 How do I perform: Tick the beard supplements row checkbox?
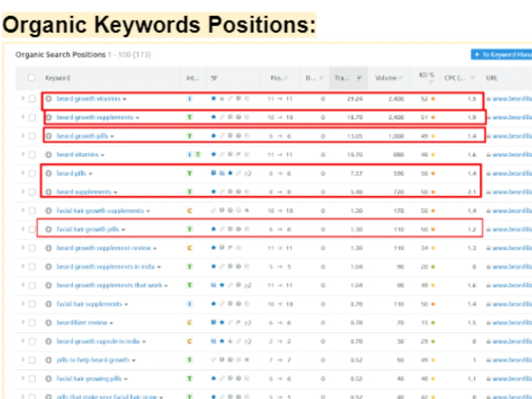tap(32, 192)
